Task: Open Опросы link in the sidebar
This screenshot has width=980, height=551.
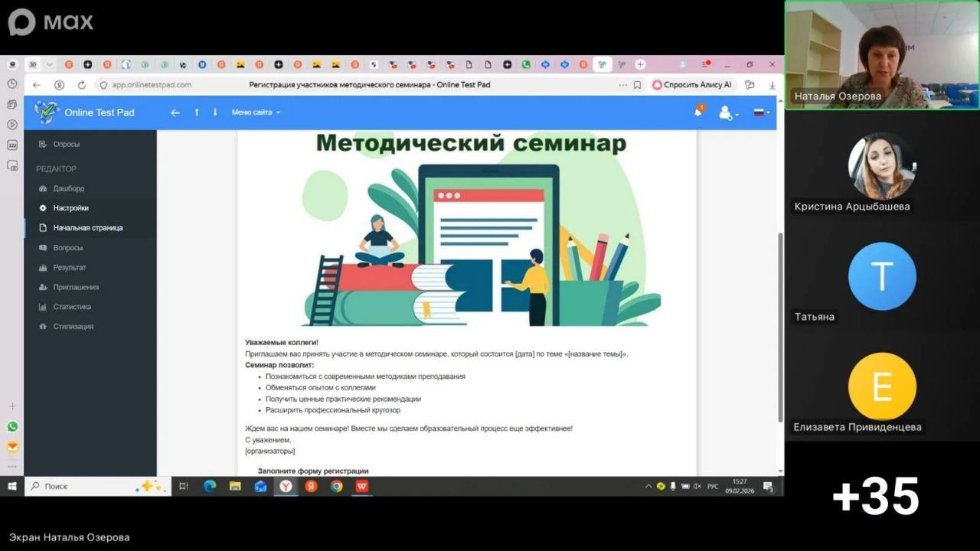Action: [x=66, y=144]
